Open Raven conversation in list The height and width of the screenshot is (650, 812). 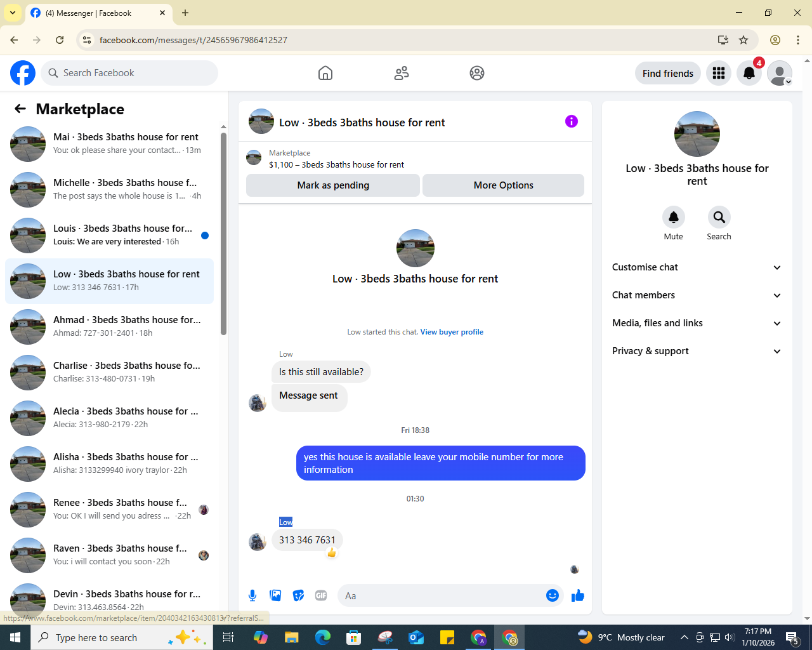coord(109,555)
